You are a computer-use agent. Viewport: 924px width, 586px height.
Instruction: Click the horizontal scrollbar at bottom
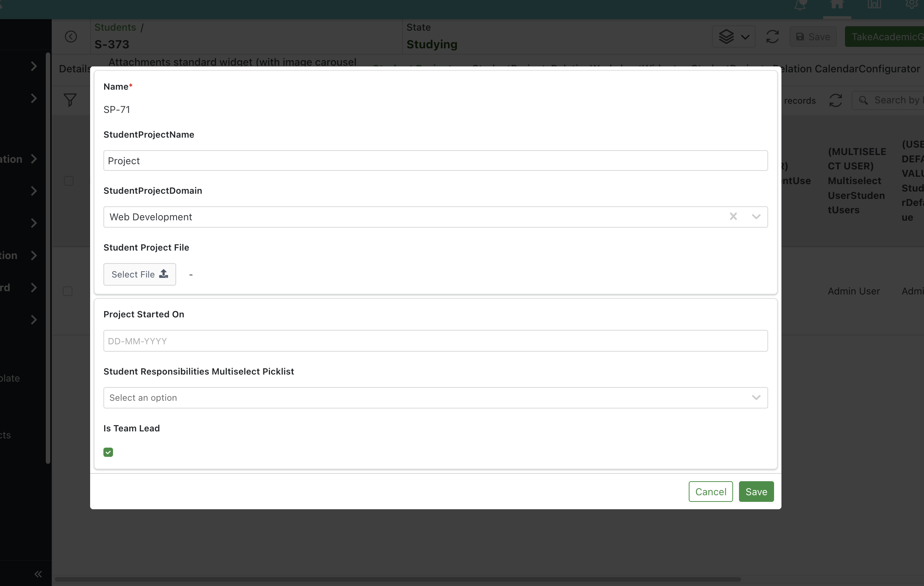point(397,579)
